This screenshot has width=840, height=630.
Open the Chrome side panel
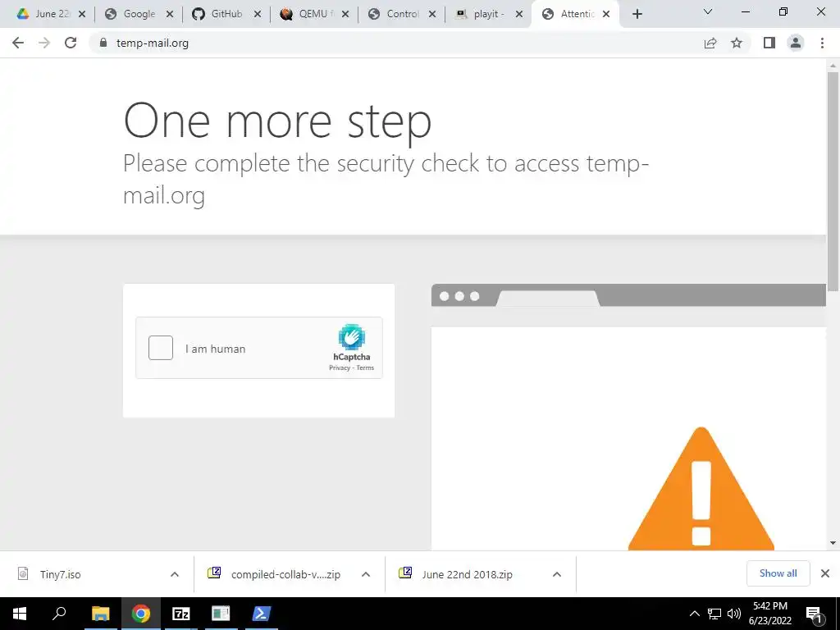pyautogui.click(x=769, y=43)
